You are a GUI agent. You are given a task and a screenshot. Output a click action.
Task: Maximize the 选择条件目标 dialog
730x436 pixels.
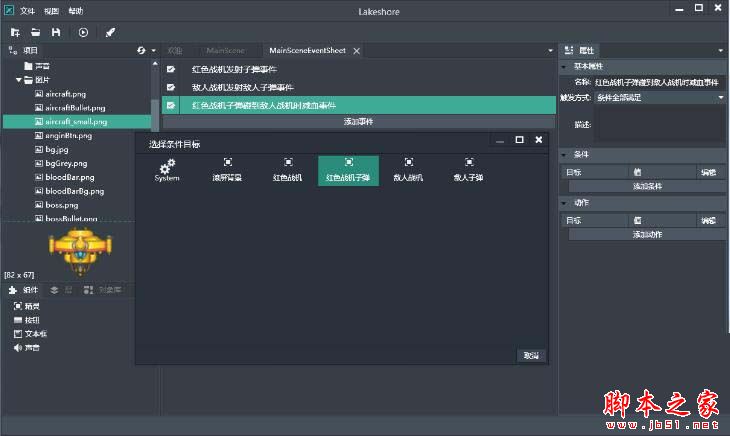(x=520, y=140)
